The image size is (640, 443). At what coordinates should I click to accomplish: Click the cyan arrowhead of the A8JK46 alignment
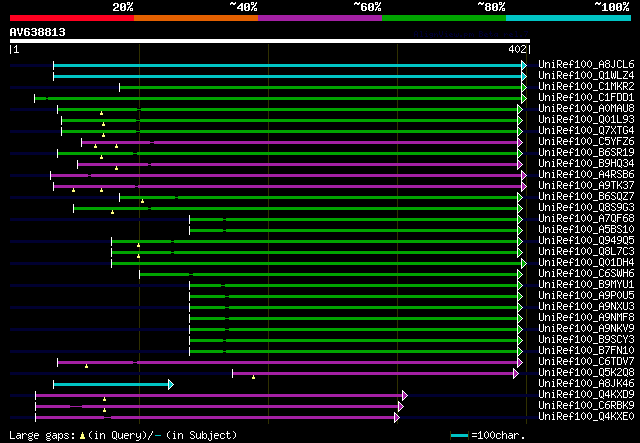click(171, 385)
